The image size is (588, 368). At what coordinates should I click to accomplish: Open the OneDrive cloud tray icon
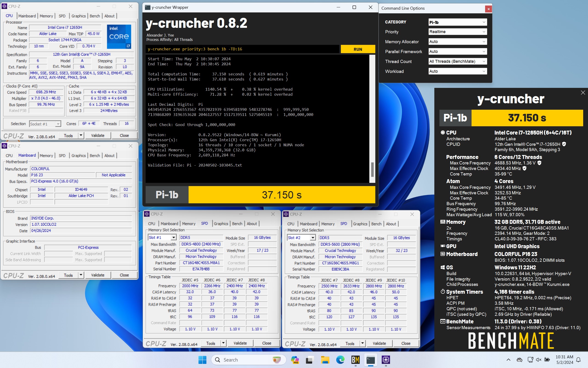tap(520, 360)
